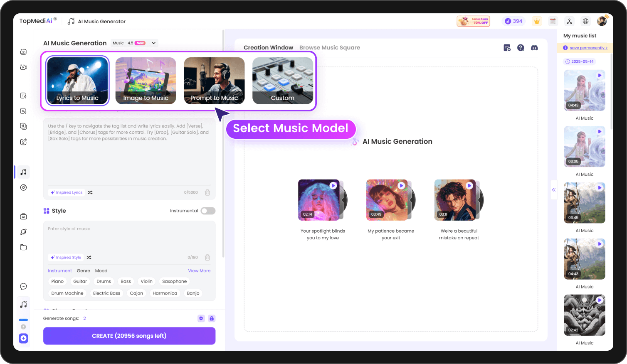Clear lyrics using the trash icon

click(207, 192)
